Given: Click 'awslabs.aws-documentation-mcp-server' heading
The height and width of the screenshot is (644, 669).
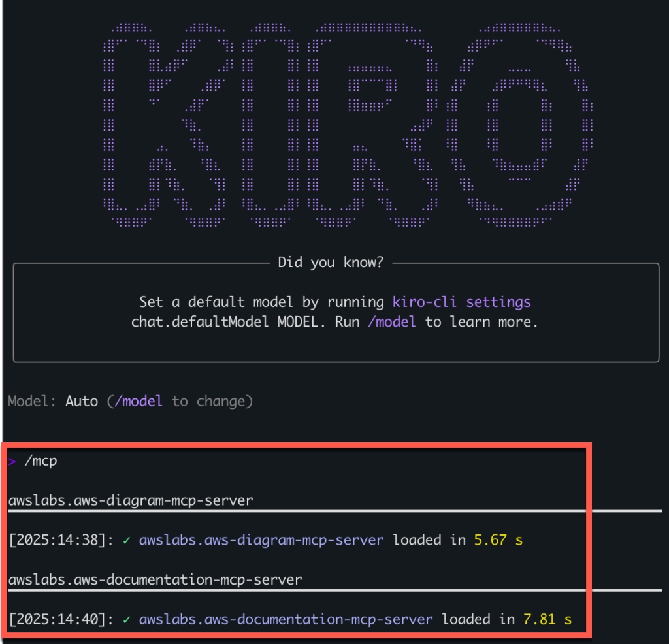Looking at the screenshot, I should click(x=155, y=579).
